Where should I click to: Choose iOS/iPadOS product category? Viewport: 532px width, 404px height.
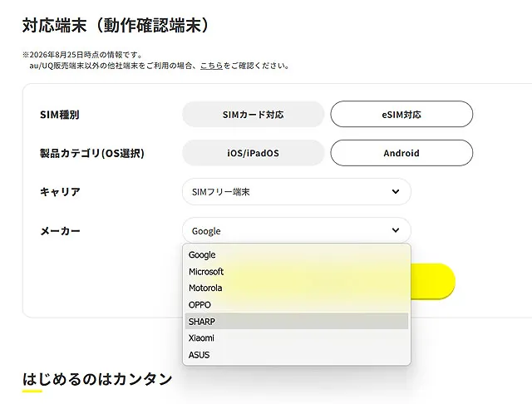[x=253, y=153]
